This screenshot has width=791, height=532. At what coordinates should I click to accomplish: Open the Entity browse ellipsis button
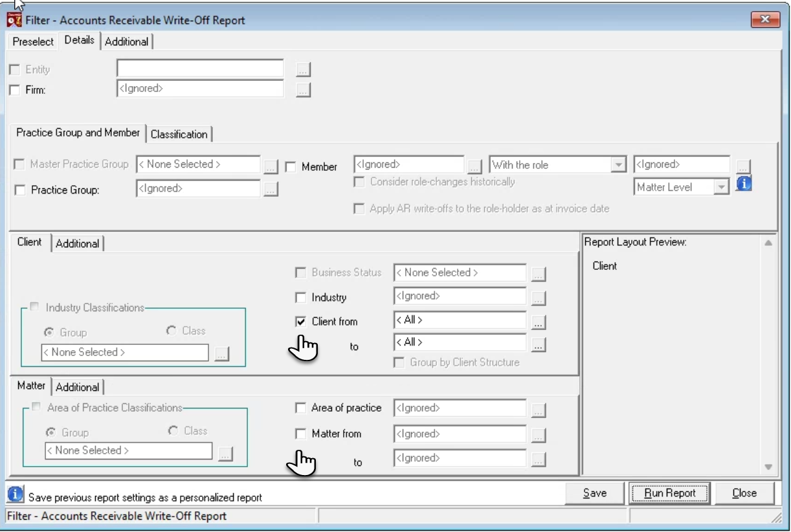[304, 69]
